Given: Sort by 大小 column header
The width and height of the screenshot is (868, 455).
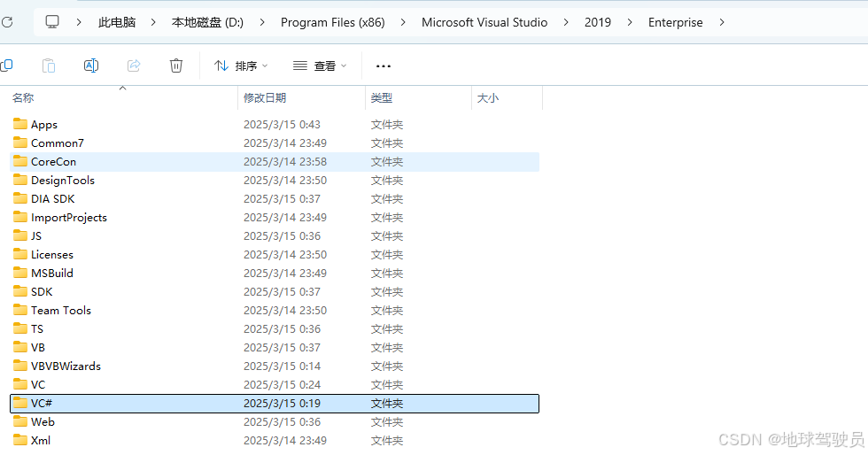Looking at the screenshot, I should (488, 98).
